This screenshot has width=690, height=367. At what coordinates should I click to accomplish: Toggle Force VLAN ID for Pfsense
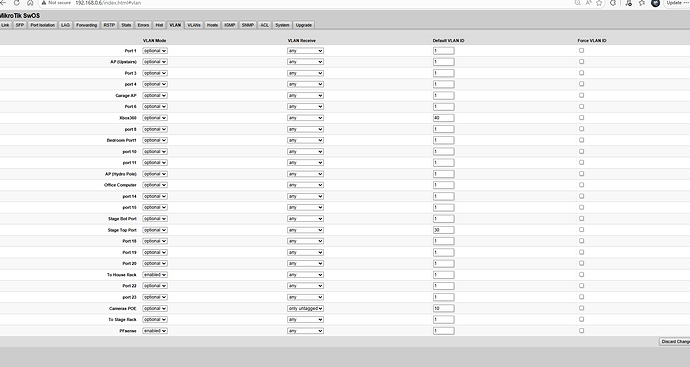[581, 330]
